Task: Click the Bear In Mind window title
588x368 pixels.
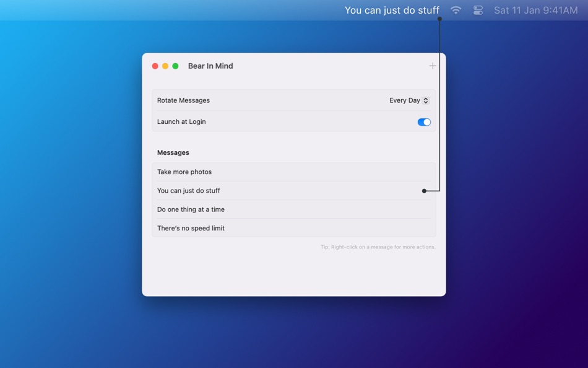Action: [210, 66]
